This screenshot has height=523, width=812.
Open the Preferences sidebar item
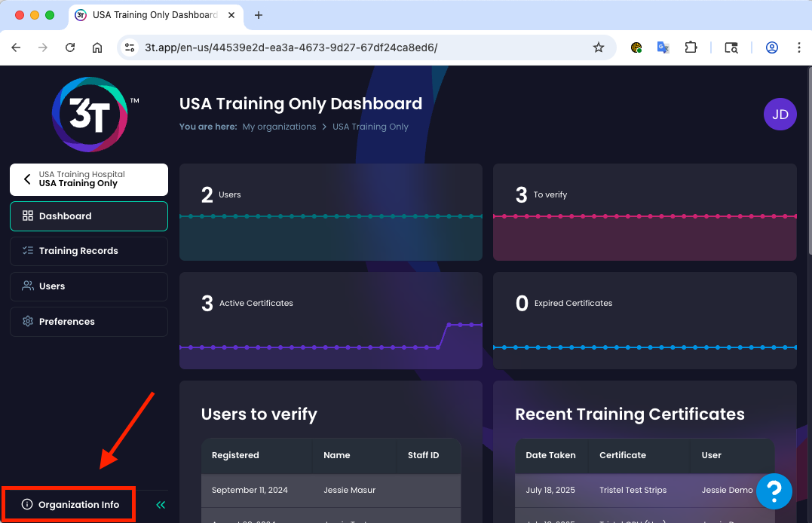tap(88, 322)
